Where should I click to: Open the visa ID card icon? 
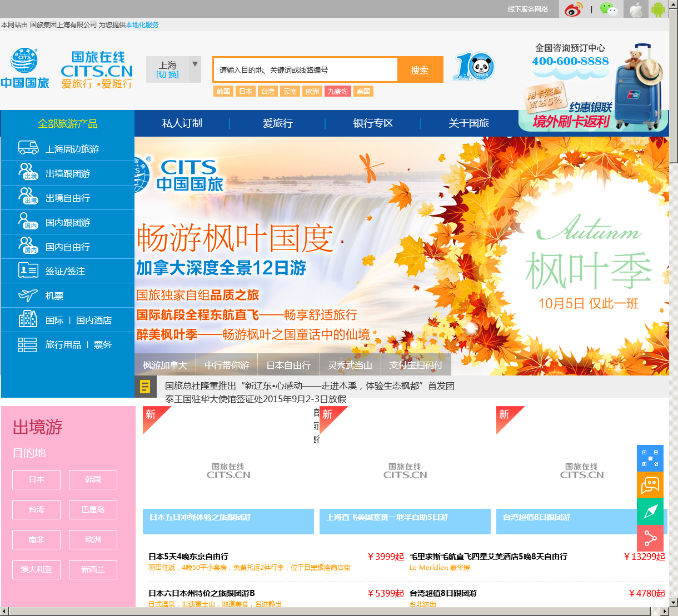[28, 271]
